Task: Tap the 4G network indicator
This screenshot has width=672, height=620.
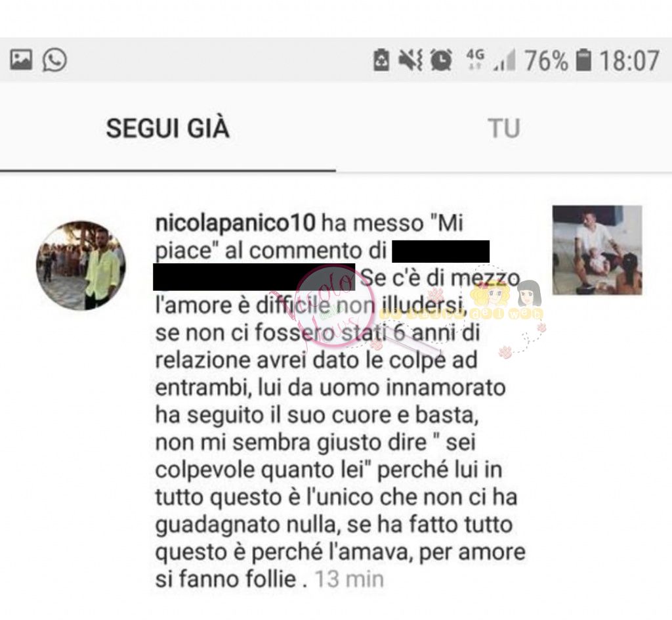Action: tap(475, 58)
